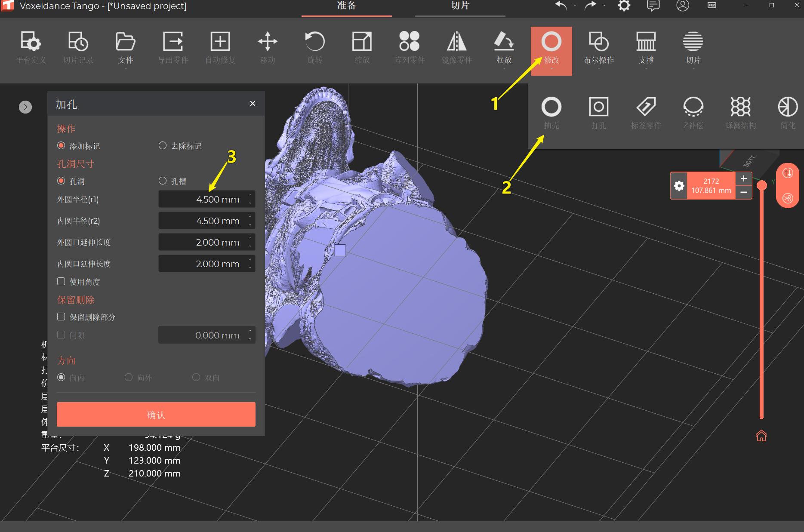
Task: Open the 缩放 (scale) tool
Action: [x=361, y=47]
